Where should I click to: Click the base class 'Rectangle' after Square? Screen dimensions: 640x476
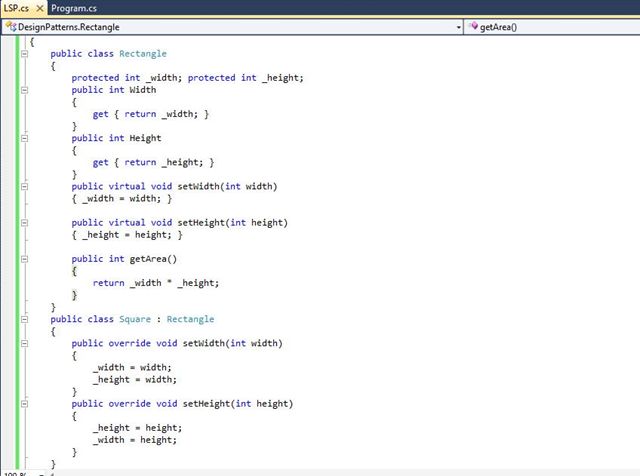[x=190, y=319]
